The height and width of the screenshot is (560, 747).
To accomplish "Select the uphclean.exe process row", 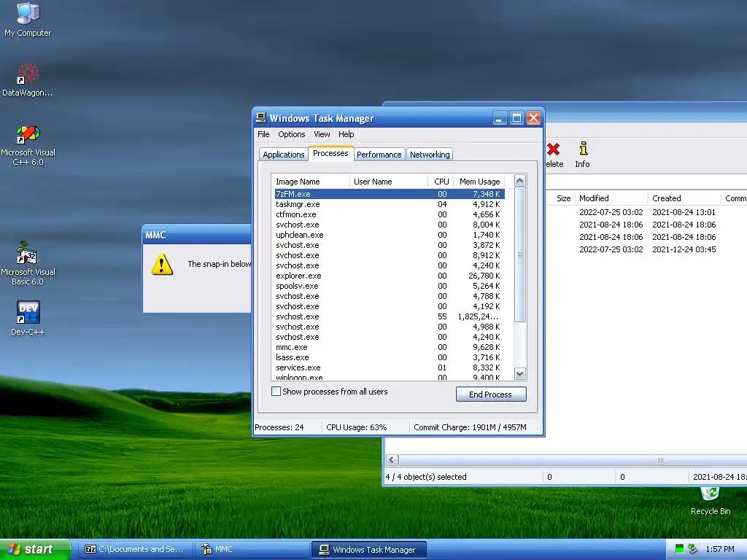I will (390, 235).
